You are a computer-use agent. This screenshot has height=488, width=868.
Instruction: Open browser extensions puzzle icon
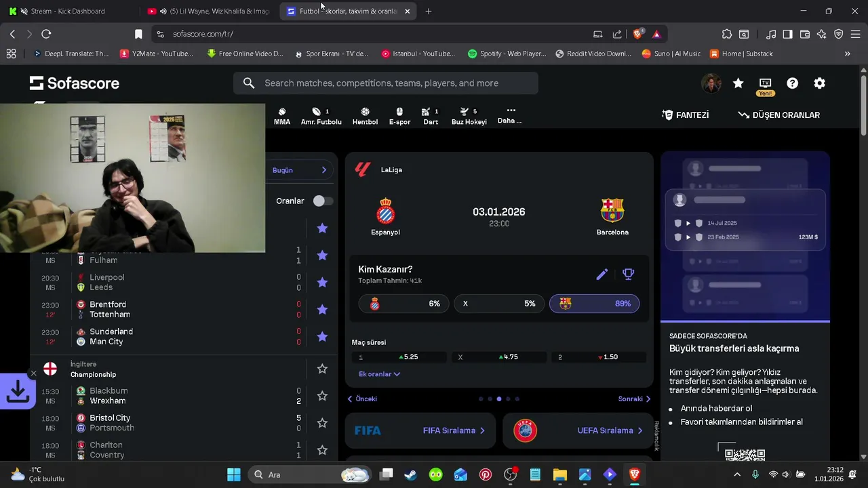726,34
